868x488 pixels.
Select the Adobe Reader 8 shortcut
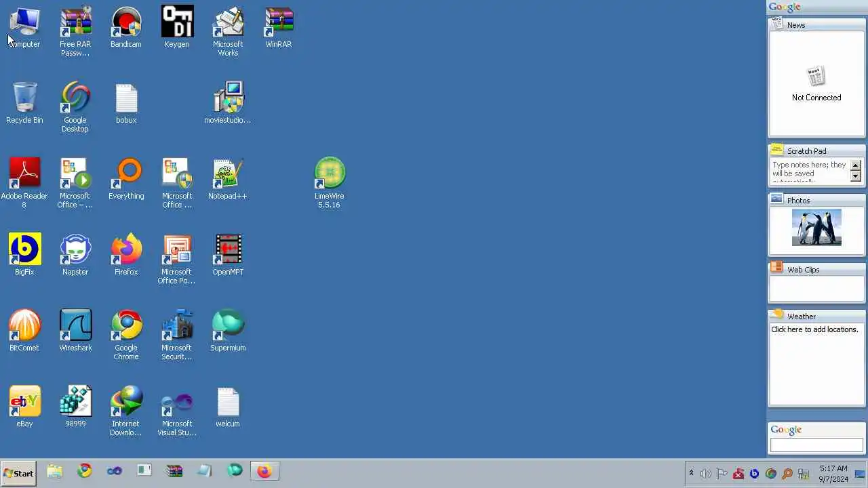pyautogui.click(x=24, y=183)
